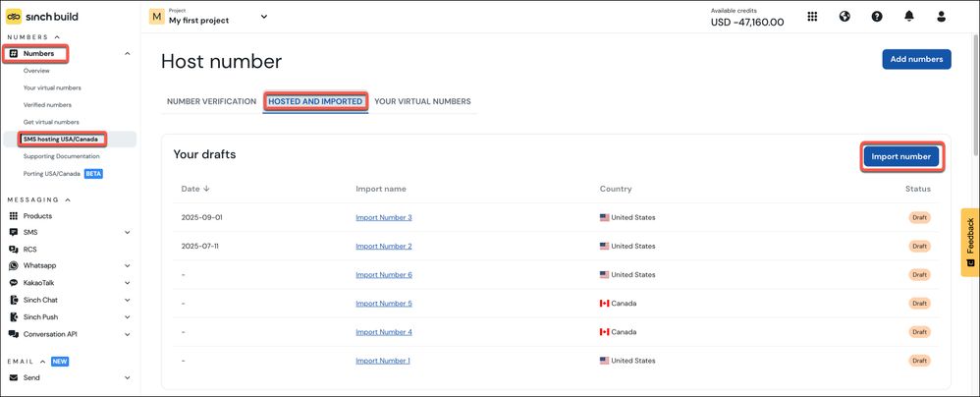The width and height of the screenshot is (980, 397).
Task: Expand the Conversation API submenu
Action: [127, 334]
